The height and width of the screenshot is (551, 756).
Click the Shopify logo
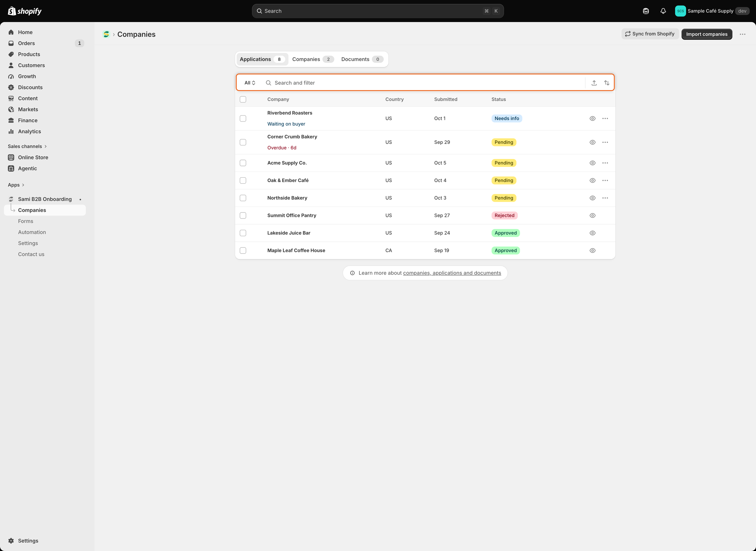pyautogui.click(x=25, y=11)
